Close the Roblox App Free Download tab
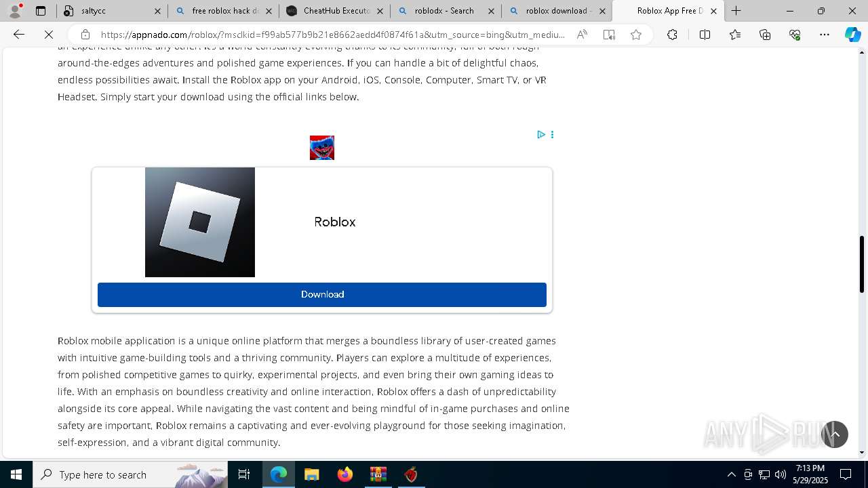The height and width of the screenshot is (488, 868). pyautogui.click(x=713, y=11)
